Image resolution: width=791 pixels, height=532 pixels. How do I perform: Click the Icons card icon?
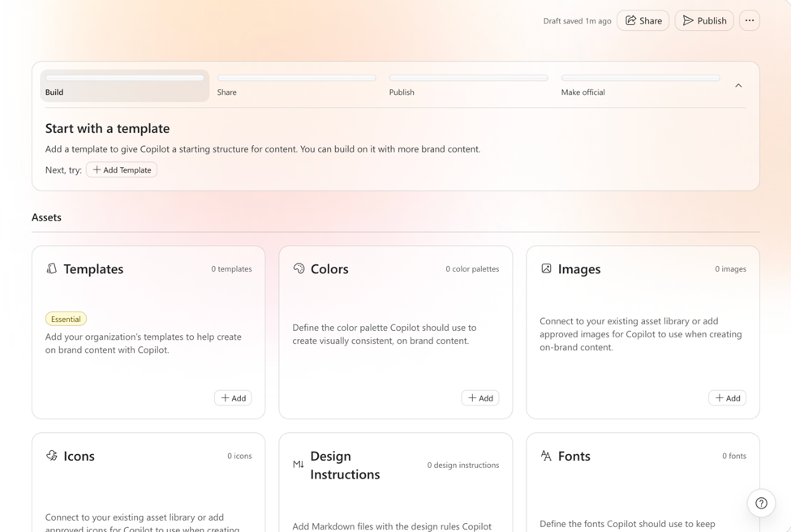(51, 456)
